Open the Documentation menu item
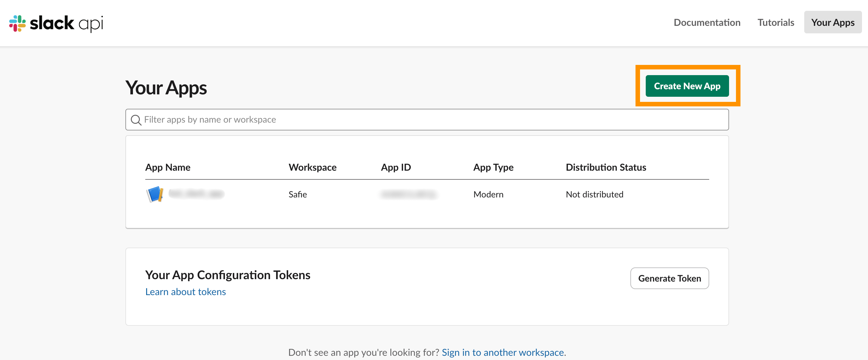This screenshot has height=360, width=868. tap(706, 22)
